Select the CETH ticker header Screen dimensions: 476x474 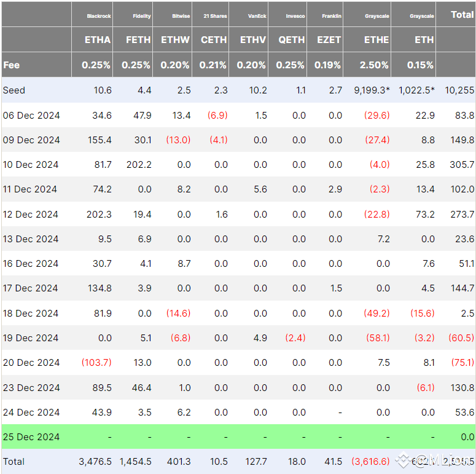(214, 40)
